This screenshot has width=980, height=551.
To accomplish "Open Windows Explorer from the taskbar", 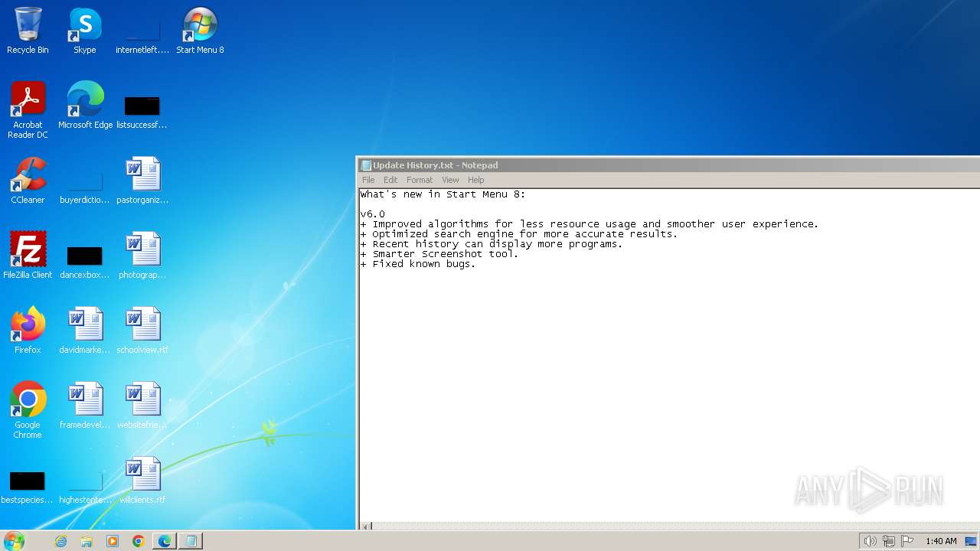I will [87, 541].
